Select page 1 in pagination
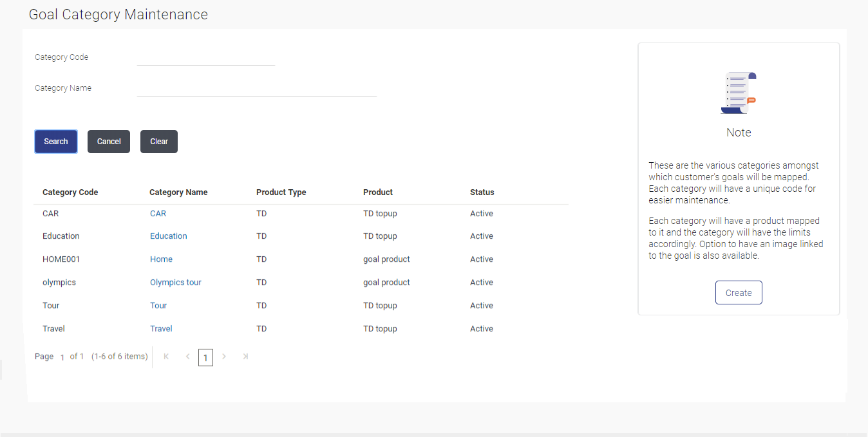 tap(205, 358)
